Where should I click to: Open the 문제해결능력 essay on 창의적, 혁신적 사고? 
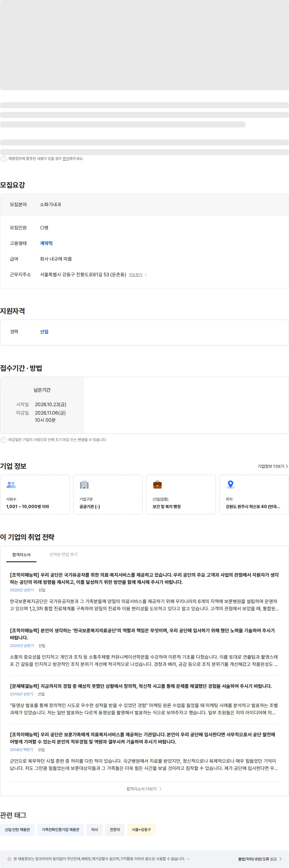coord(141,686)
